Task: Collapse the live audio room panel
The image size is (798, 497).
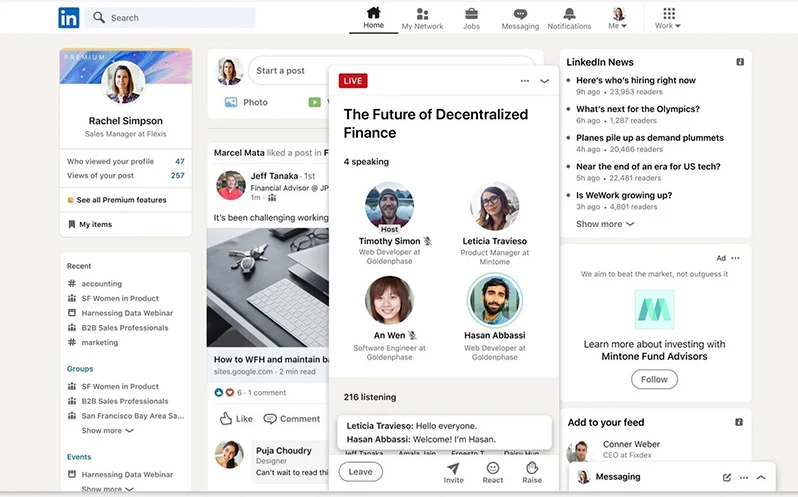Action: (x=544, y=81)
